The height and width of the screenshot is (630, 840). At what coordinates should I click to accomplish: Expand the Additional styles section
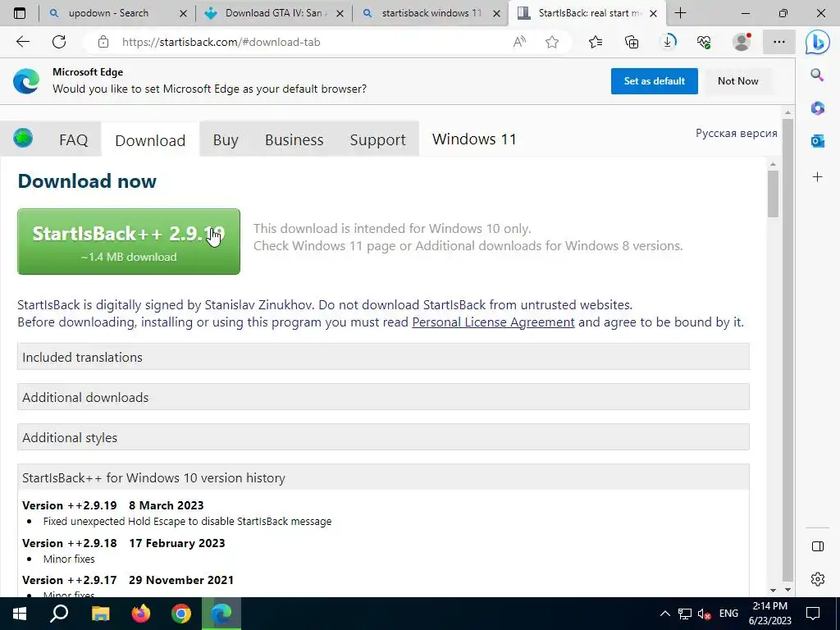point(383,437)
